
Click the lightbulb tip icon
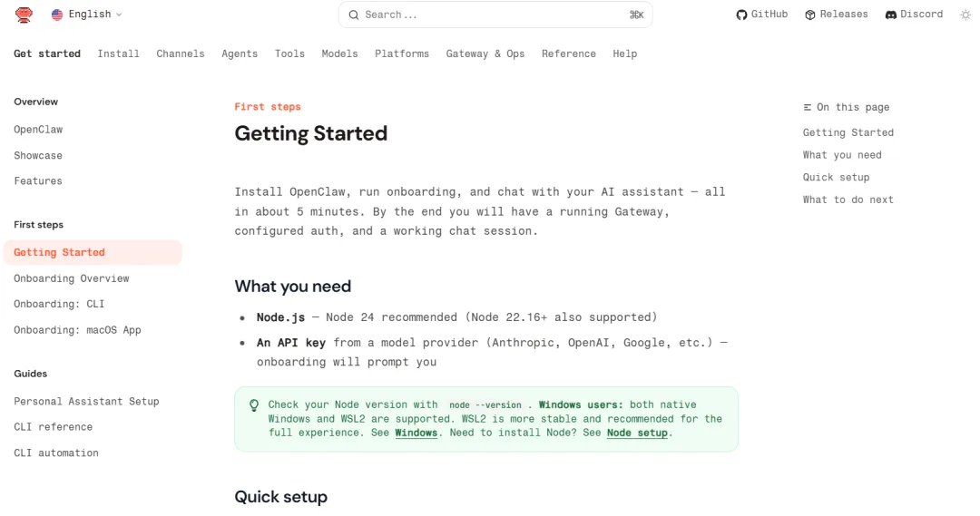[254, 405]
